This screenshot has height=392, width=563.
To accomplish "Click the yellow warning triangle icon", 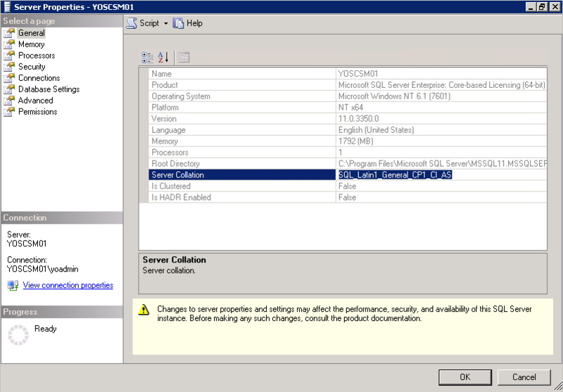I will click(x=144, y=310).
